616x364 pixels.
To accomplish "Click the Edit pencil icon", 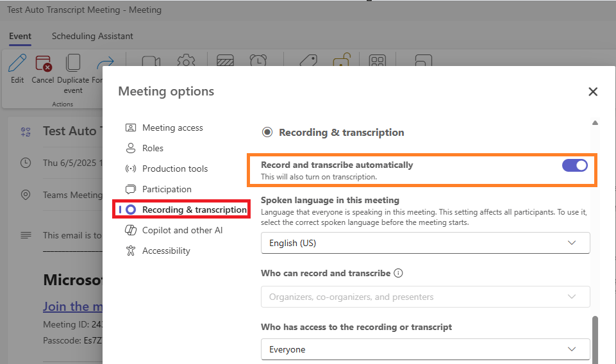I will tap(18, 64).
